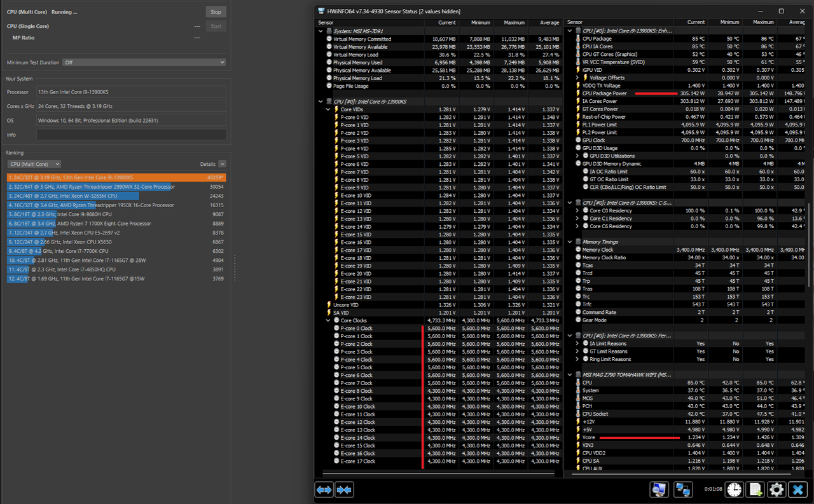Open the CPU (Multi Core) ranking selector

click(x=34, y=163)
